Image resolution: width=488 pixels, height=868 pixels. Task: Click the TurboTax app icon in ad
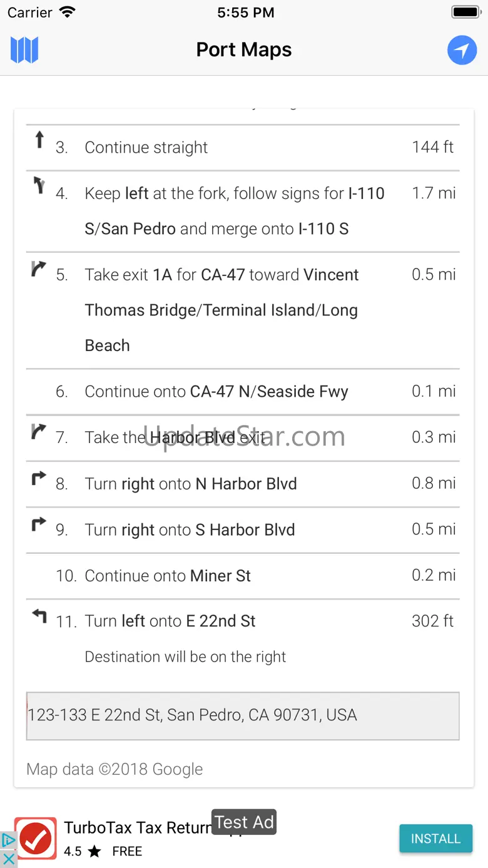(x=36, y=838)
